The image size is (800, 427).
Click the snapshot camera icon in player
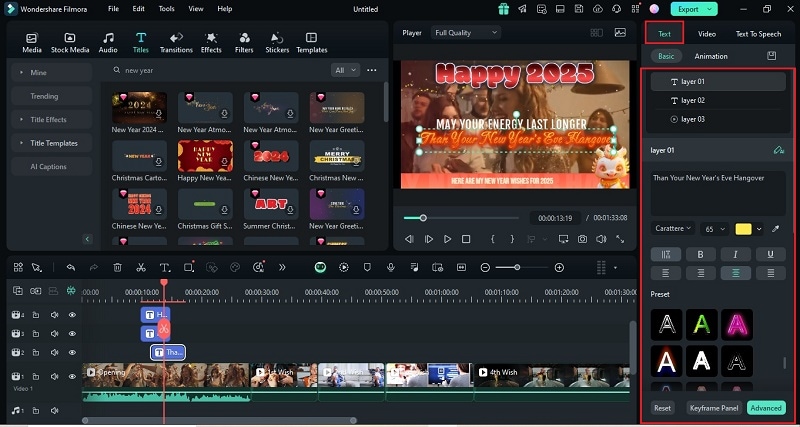coord(582,239)
